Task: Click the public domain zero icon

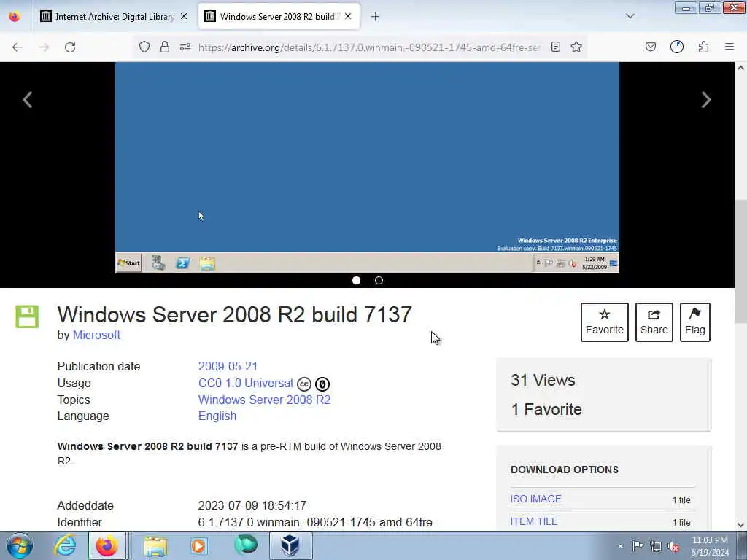Action: [x=322, y=384]
